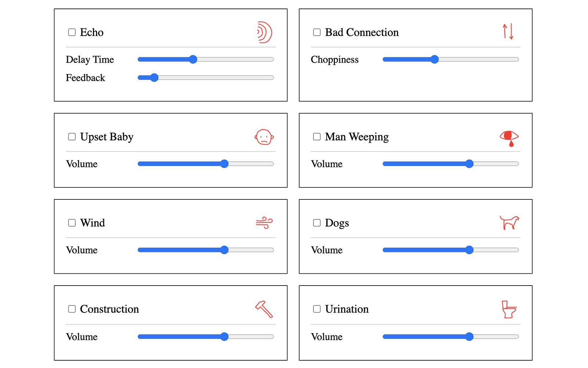Click the Echo Delay Time slider handle
The width and height of the screenshot is (588, 368).
pos(193,59)
